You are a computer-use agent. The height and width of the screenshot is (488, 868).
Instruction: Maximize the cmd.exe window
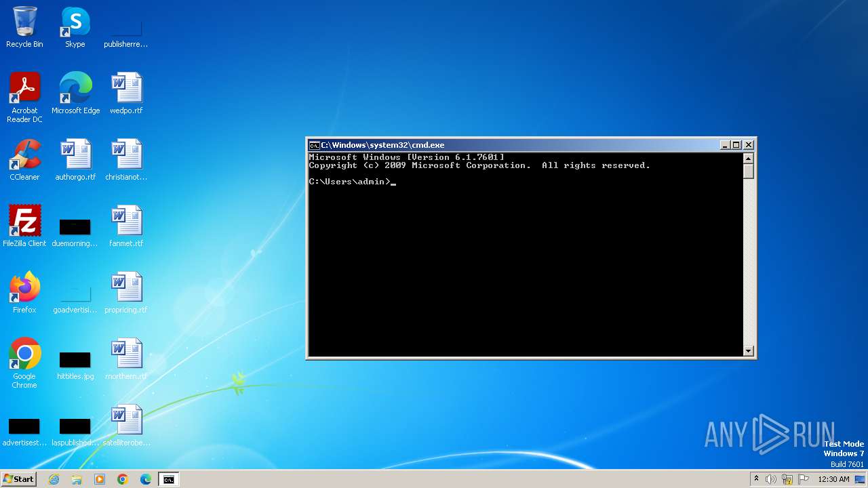coord(736,145)
